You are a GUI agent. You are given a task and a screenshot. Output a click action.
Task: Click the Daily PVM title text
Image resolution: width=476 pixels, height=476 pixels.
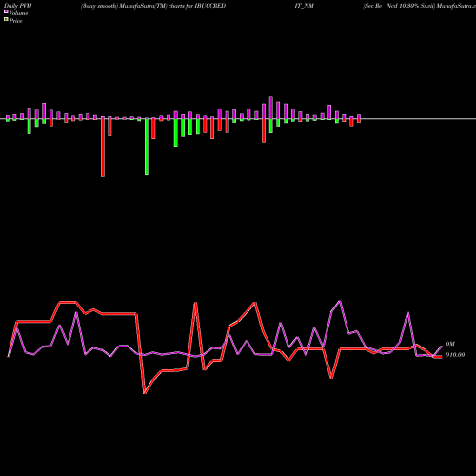pyautogui.click(x=18, y=6)
